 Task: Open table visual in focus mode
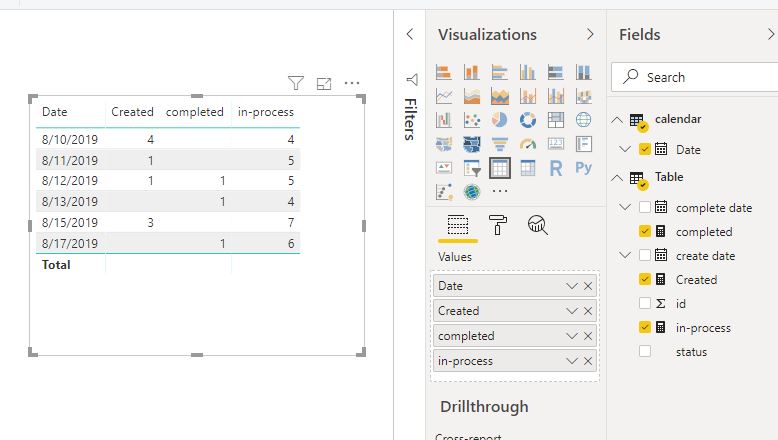pyautogui.click(x=324, y=84)
